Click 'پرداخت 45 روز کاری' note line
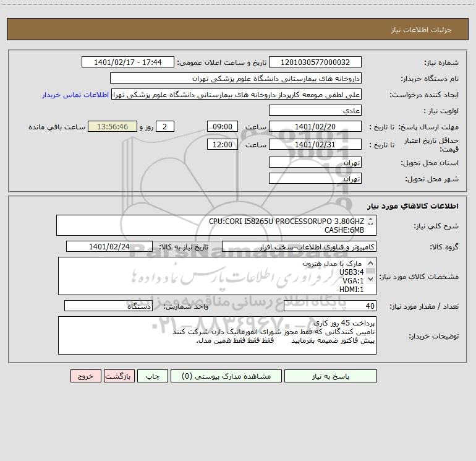Viewport: 476px width, 461px height. coord(344,323)
